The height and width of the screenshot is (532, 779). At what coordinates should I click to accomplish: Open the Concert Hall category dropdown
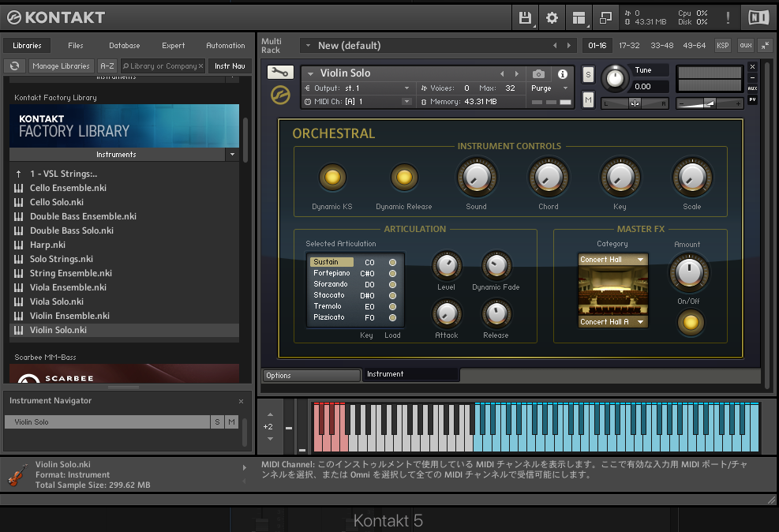(612, 260)
